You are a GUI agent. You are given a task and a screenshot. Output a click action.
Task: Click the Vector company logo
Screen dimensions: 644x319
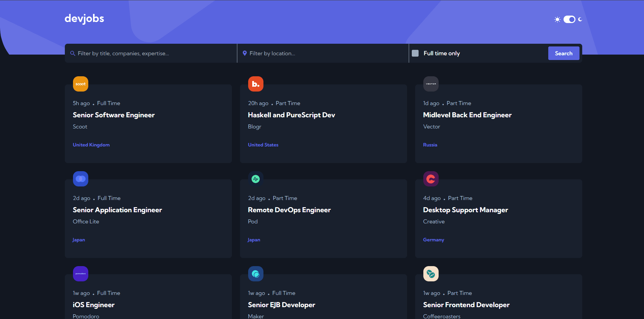[x=431, y=84]
